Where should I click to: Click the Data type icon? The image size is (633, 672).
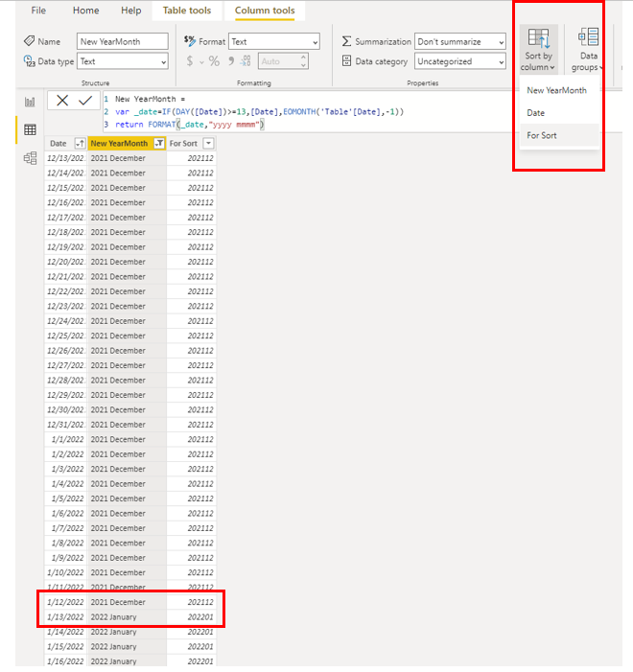click(x=29, y=61)
